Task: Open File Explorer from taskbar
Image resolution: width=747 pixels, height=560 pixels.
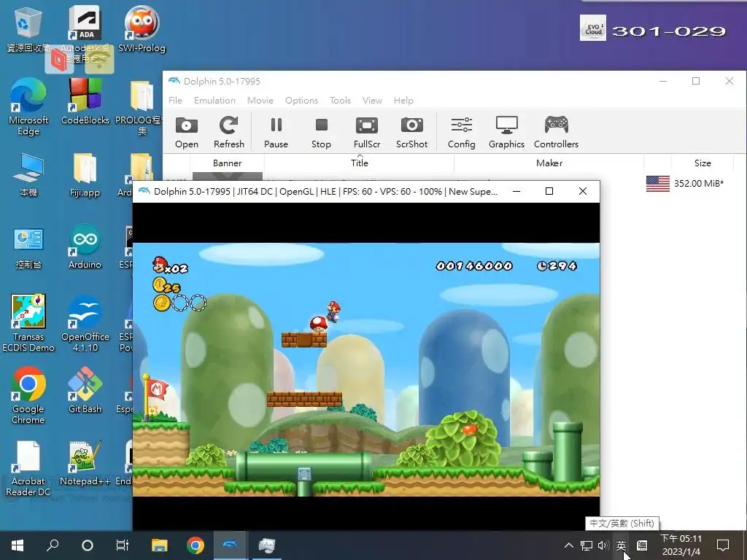Action: [x=159, y=545]
